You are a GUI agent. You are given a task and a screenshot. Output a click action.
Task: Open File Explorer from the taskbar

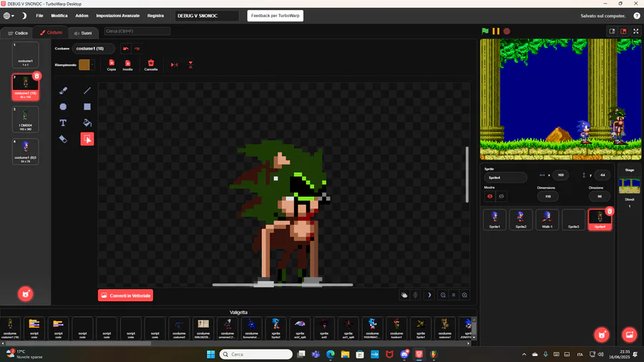tap(345, 354)
